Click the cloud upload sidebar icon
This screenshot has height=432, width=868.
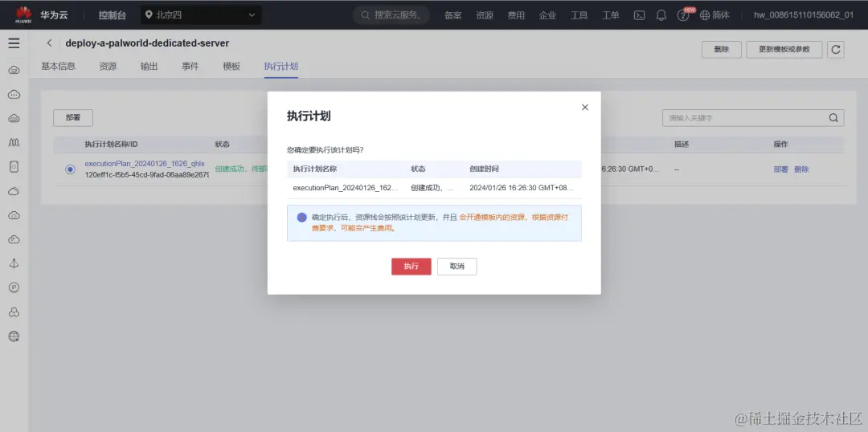[x=14, y=215]
